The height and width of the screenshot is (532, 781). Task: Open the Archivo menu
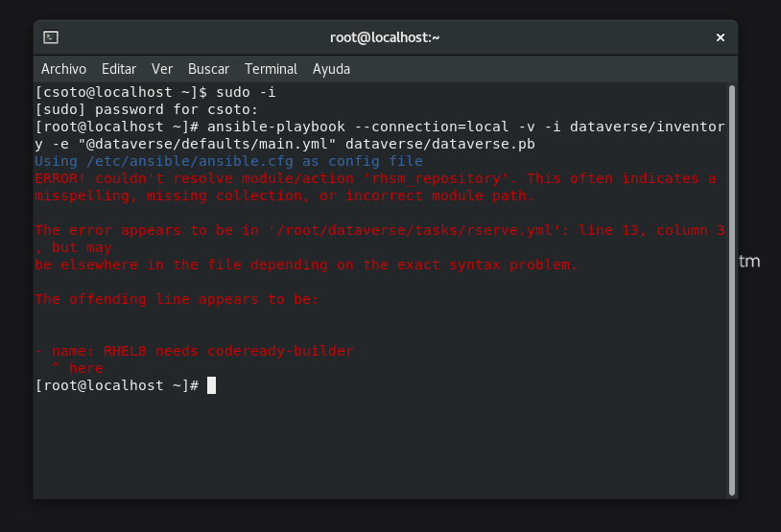[63, 69]
